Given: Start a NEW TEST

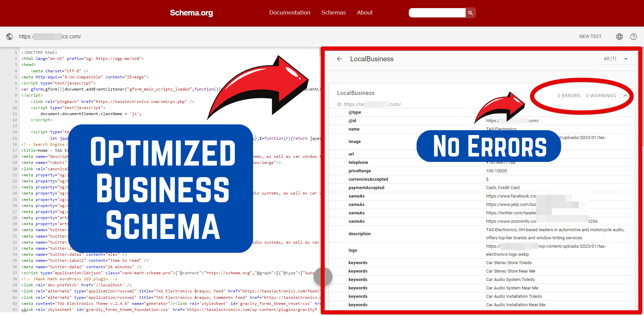Looking at the screenshot, I should (x=590, y=36).
